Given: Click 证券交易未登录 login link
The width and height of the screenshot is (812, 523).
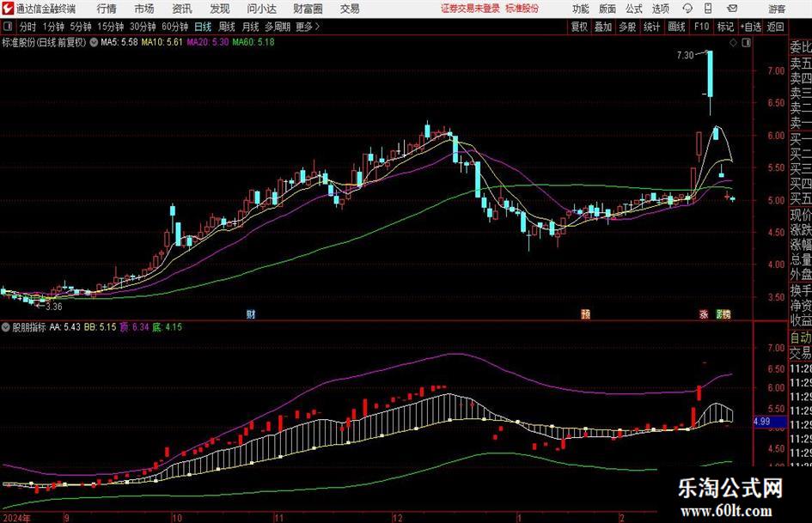Looking at the screenshot, I should pos(471,9).
